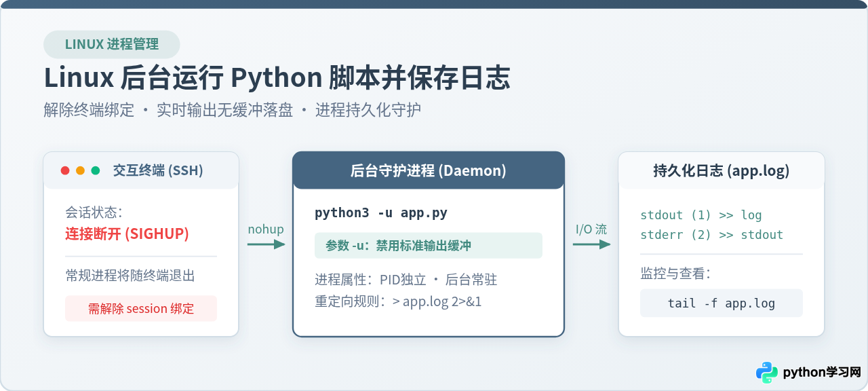Click the 重定向规则：> app.log 2>&1 line
The image size is (868, 391).
tap(398, 301)
